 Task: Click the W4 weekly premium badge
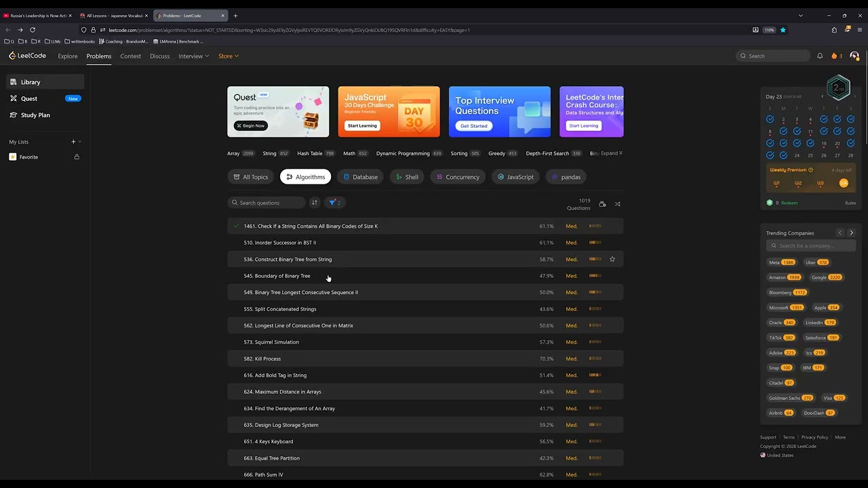point(844,183)
